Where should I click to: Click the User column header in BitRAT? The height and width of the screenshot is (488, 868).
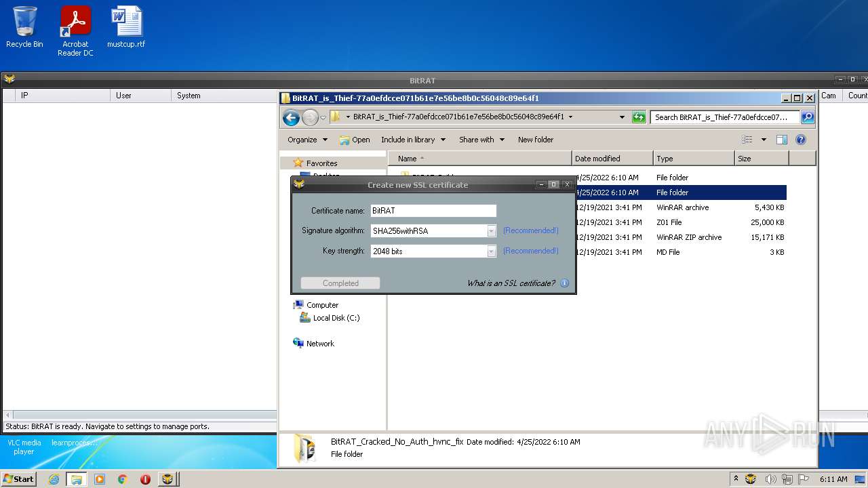click(x=140, y=96)
